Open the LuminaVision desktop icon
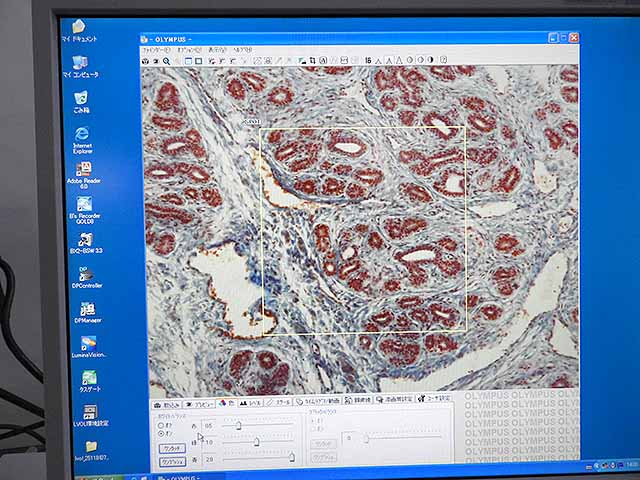The width and height of the screenshot is (640, 480). pos(89,347)
